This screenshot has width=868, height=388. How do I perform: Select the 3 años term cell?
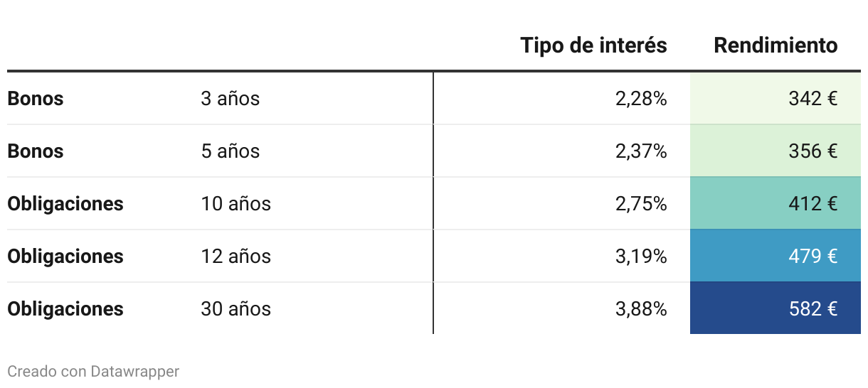point(231,99)
